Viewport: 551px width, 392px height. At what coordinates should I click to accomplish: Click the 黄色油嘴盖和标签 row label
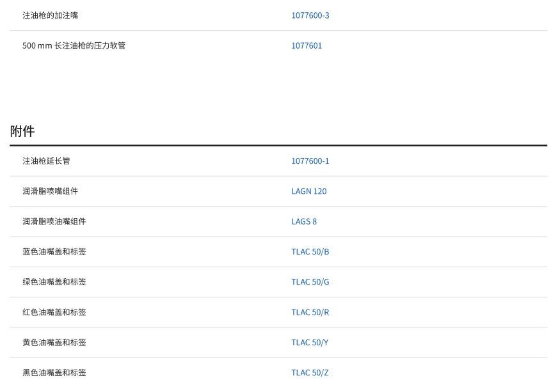[54, 343]
